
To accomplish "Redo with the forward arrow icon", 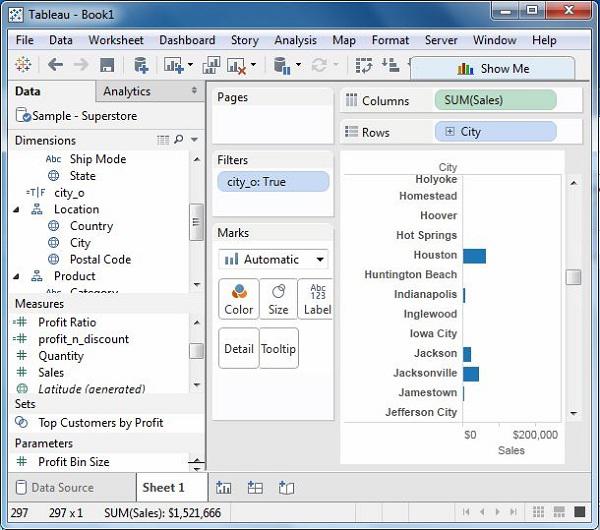I will [x=81, y=64].
